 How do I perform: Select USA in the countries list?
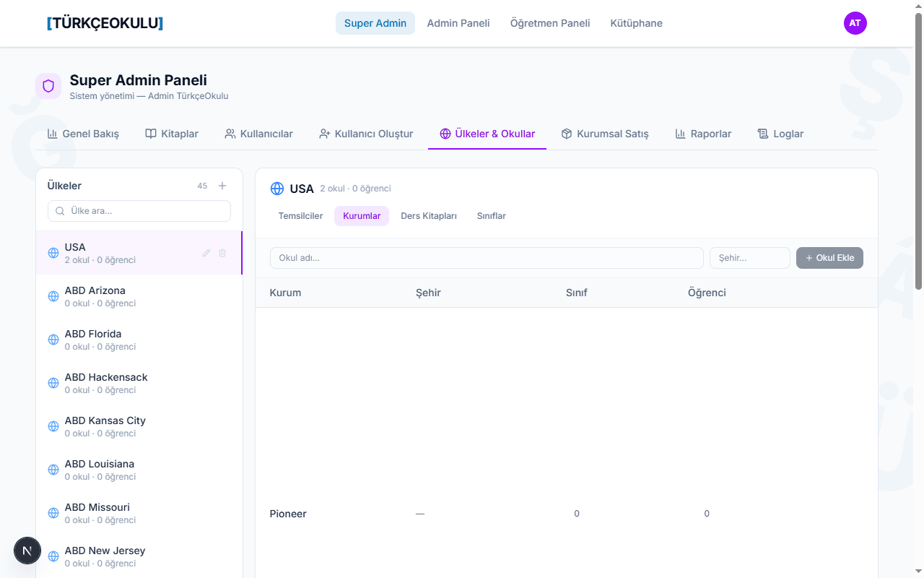pyautogui.click(x=139, y=253)
